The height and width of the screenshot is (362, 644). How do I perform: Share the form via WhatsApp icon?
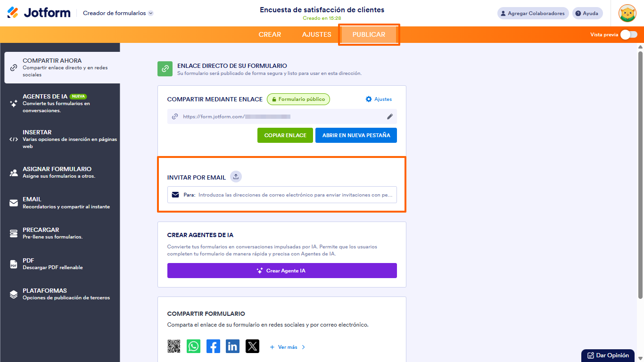point(193,346)
